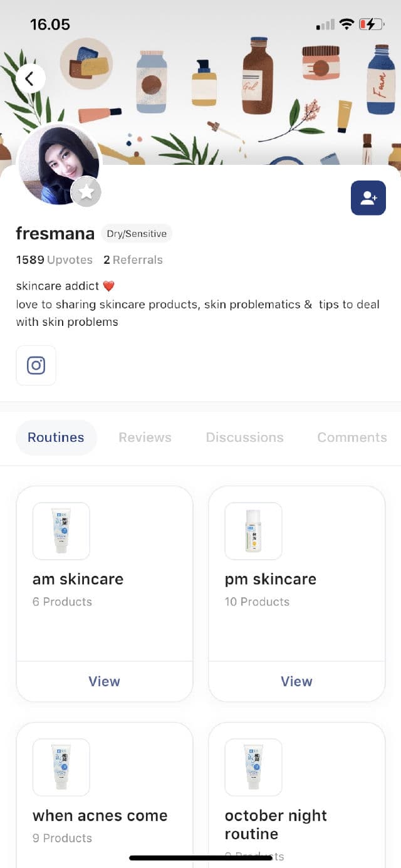The width and height of the screenshot is (401, 868).
Task: View the pm skincare routine
Action: coord(296,681)
